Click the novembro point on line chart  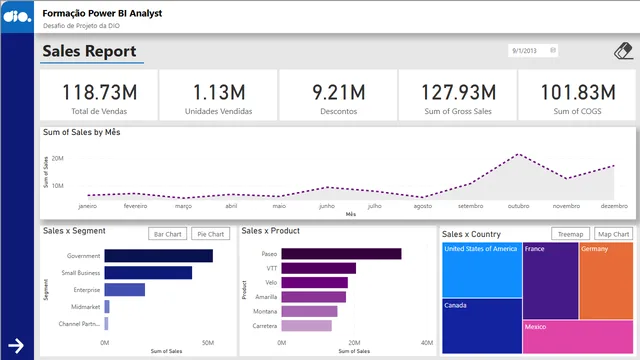pos(566,178)
